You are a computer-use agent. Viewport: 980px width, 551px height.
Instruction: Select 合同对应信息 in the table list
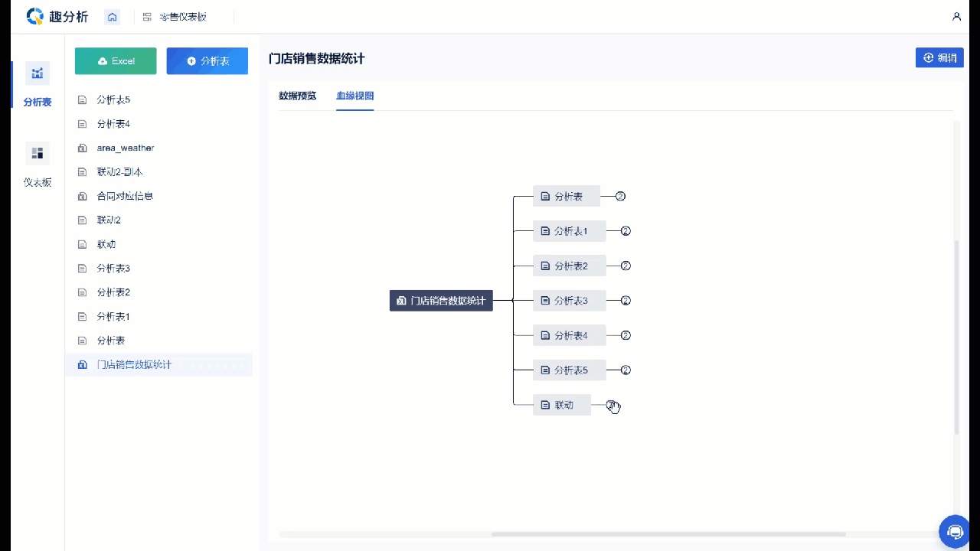125,196
